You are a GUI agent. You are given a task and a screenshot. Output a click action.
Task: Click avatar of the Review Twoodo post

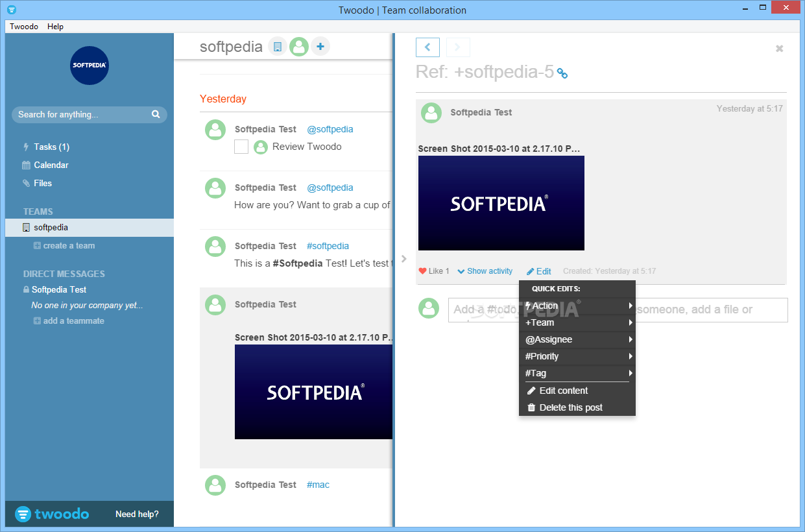(215, 130)
